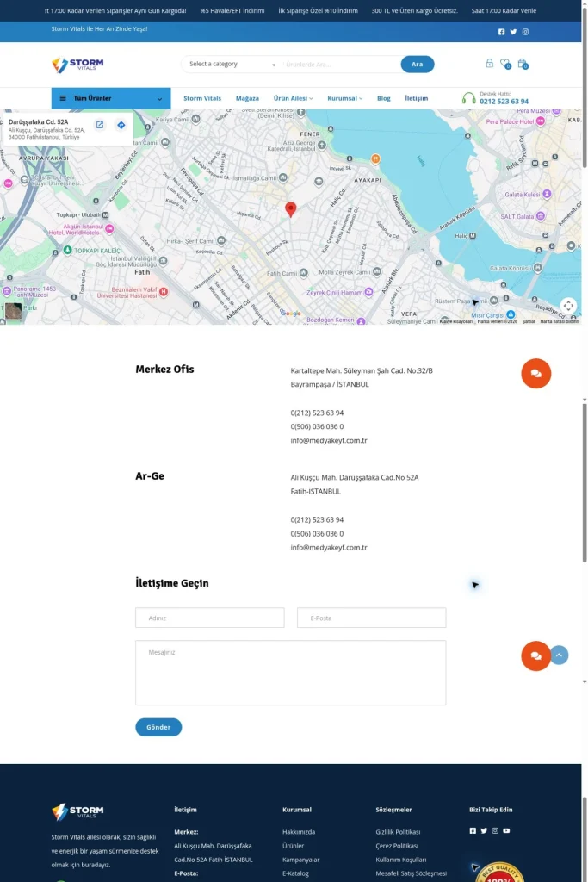The image size is (588, 882).
Task: Call support number 0212 523 63 94
Action: pyautogui.click(x=504, y=102)
